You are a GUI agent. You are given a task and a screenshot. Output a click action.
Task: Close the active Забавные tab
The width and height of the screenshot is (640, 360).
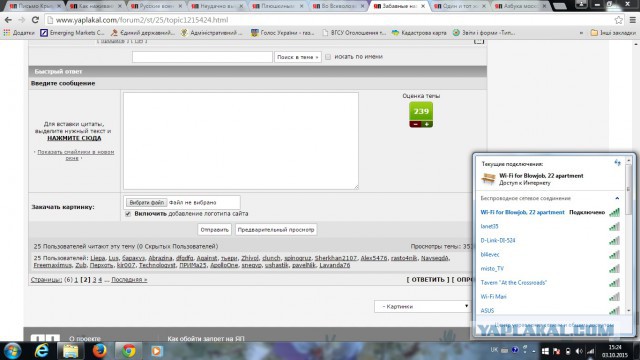tap(423, 6)
